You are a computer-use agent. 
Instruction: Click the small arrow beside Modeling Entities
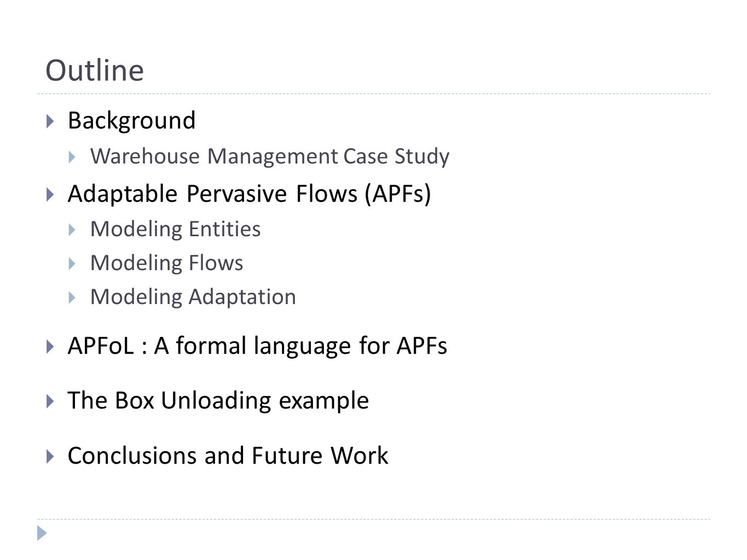tap(72, 230)
